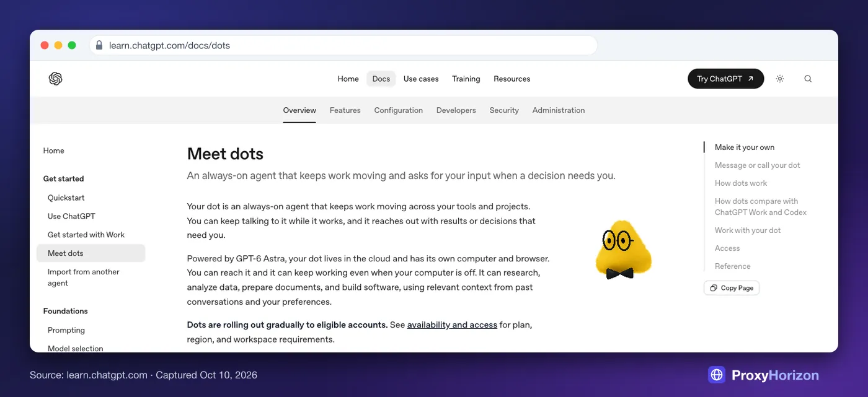Click the Try ChatGPT button
The image size is (868, 397).
tap(726, 79)
